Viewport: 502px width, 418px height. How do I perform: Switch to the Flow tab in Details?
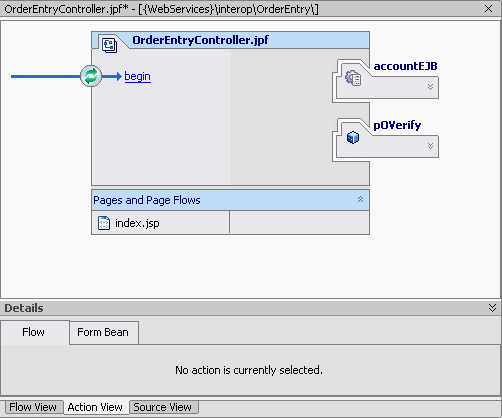35,332
